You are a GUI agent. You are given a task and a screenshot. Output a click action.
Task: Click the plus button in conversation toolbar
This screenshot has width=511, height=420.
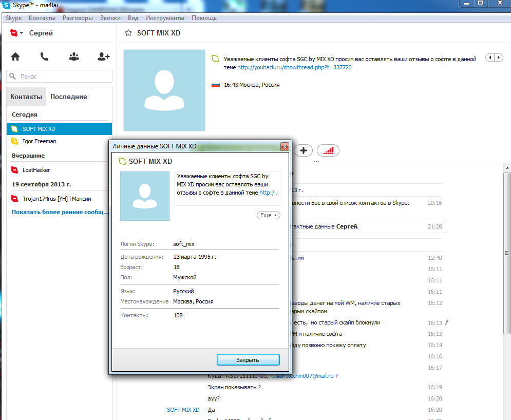coord(304,150)
